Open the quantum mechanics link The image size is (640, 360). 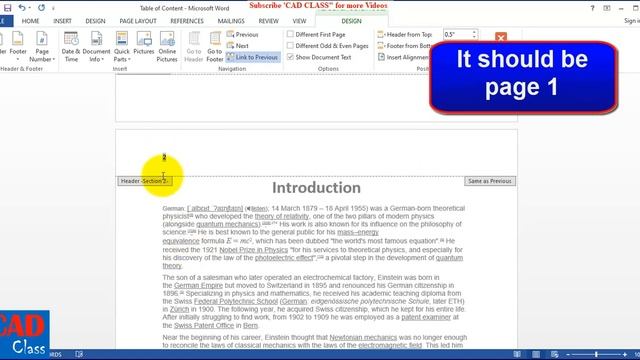pos(227,224)
